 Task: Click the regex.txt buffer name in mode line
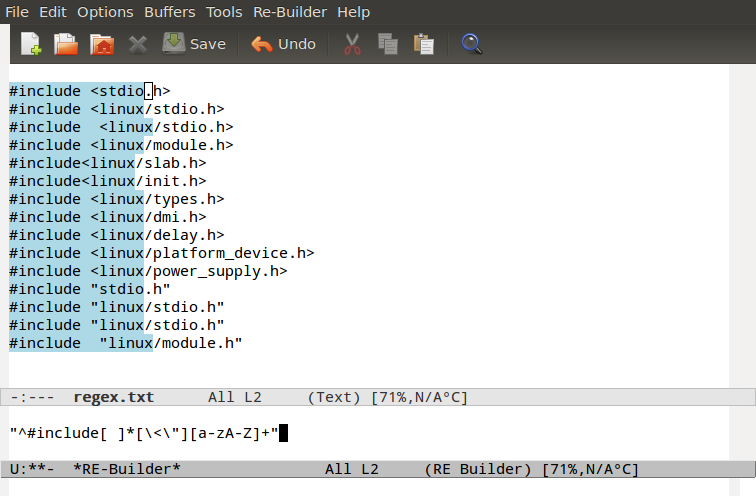point(113,397)
